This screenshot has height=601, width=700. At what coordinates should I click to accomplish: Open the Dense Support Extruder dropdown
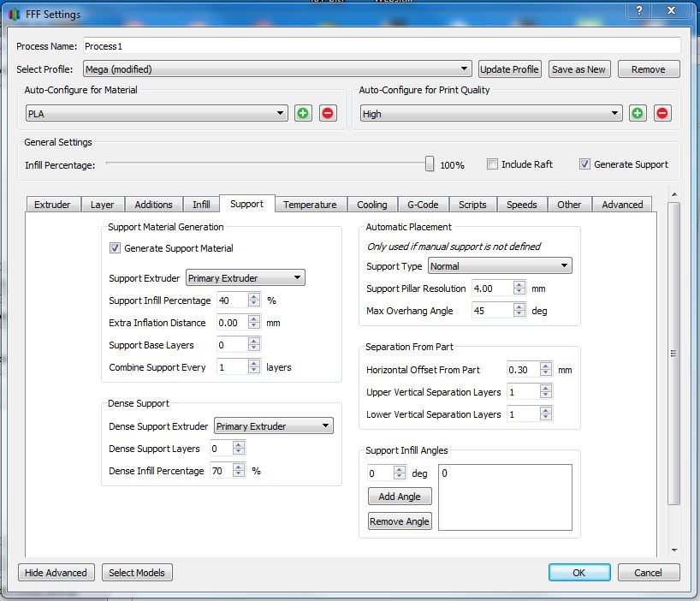(273, 426)
